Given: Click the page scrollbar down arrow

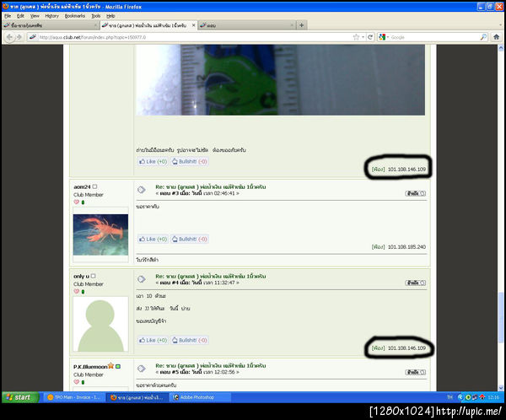Looking at the screenshot, I should pyautogui.click(x=501, y=388).
